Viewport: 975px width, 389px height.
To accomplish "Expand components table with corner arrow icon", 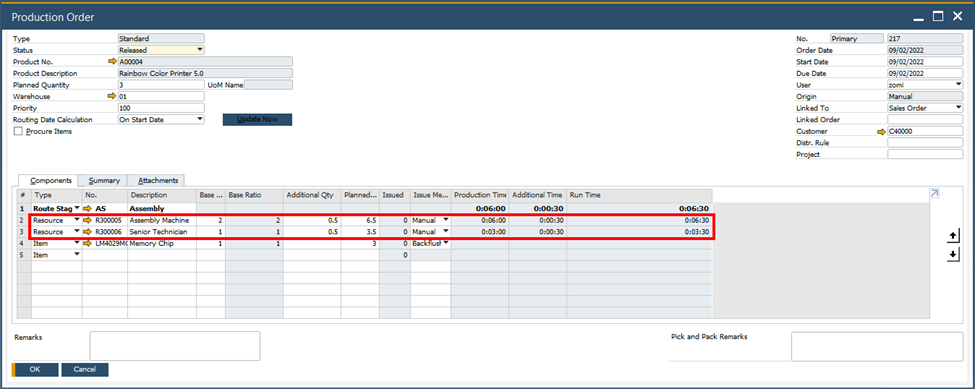I will click(934, 194).
